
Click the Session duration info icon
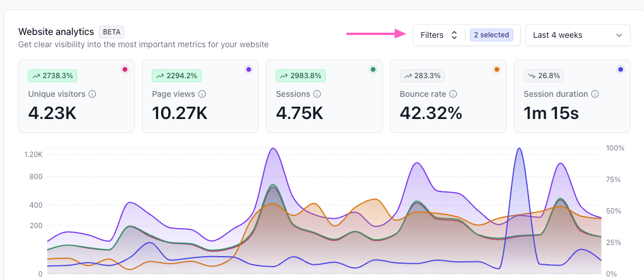pyautogui.click(x=594, y=94)
